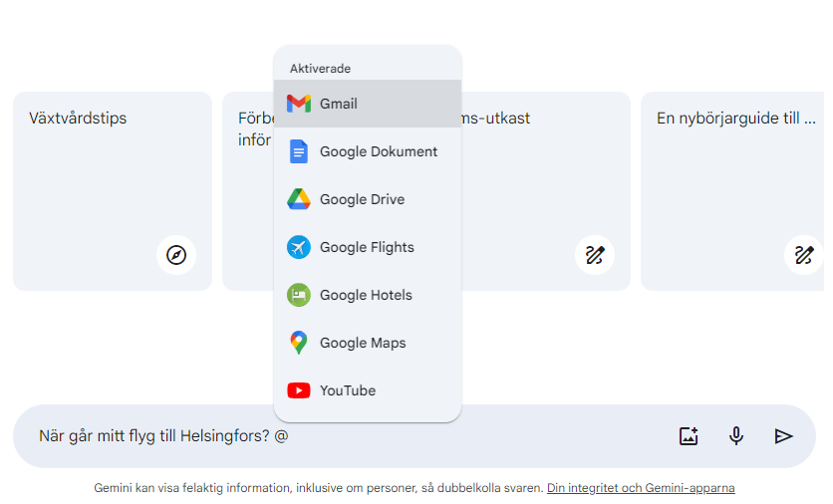This screenshot has width=833, height=504.
Task: Click the Gmail envelope icon
Action: 299,104
